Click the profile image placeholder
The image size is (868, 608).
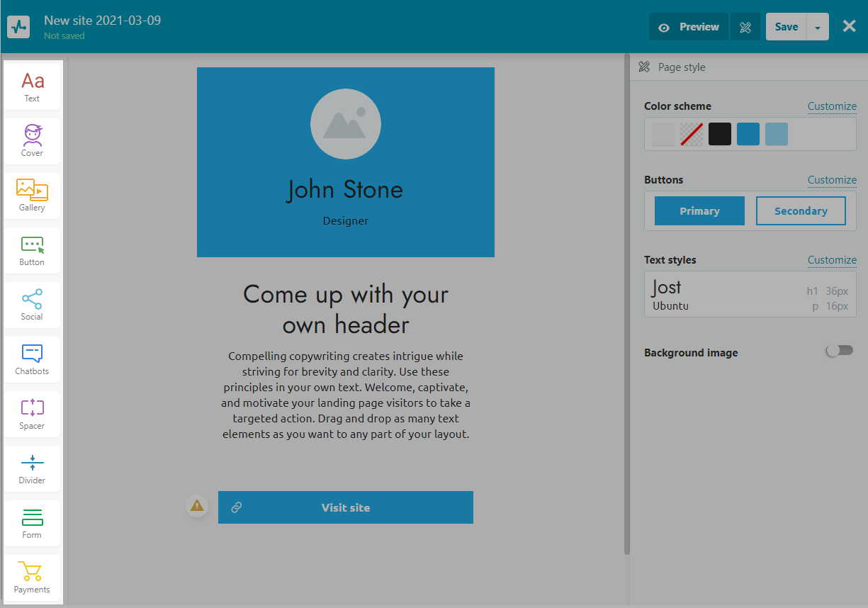tap(346, 124)
